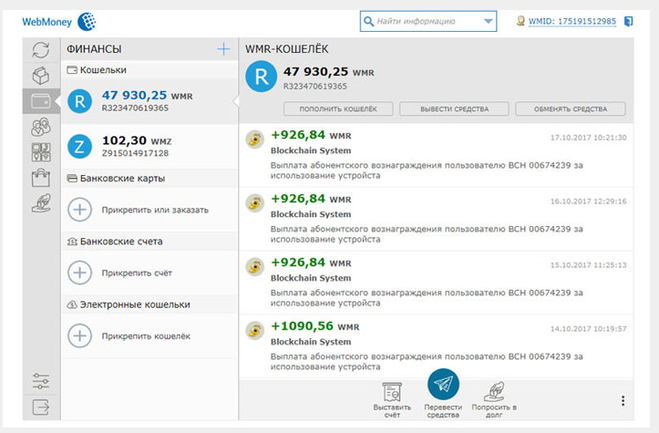Screen dimensions: 659x433
Task: Click the WebMoney text logo
Action: click(x=47, y=22)
